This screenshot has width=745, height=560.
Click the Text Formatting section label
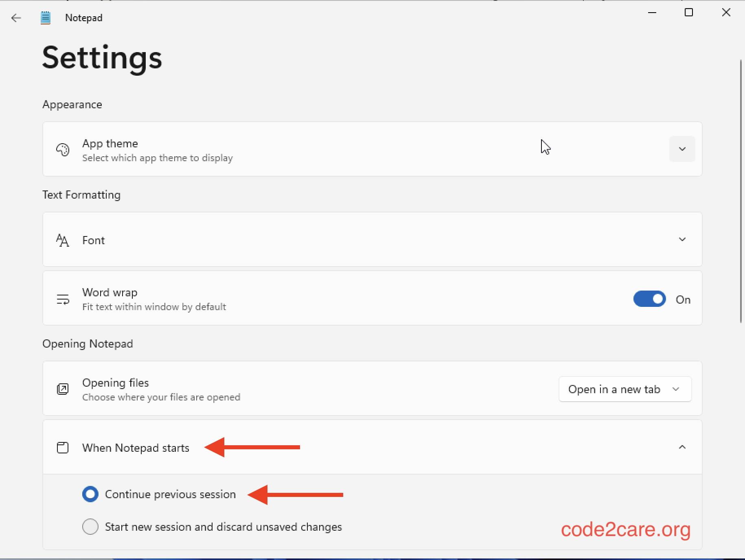81,195
